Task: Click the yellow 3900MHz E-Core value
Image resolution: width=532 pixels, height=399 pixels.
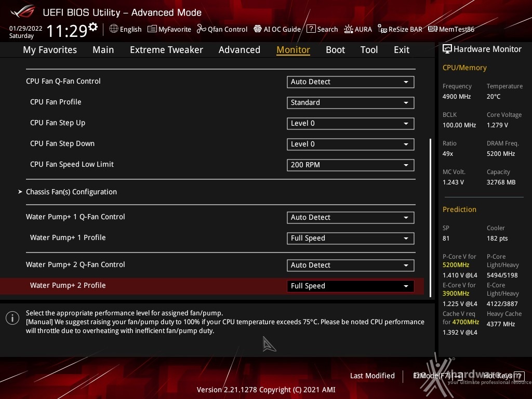Action: (x=456, y=294)
